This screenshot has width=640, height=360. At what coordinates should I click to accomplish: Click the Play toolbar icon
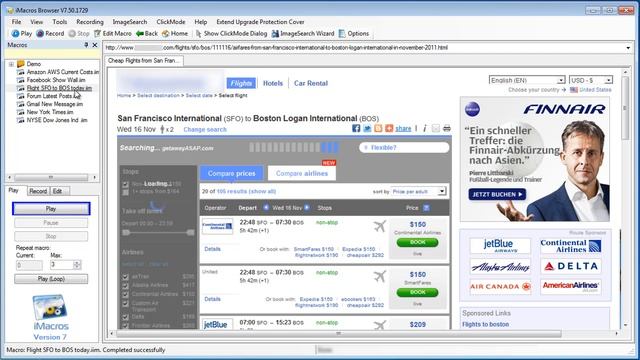pos(15,33)
